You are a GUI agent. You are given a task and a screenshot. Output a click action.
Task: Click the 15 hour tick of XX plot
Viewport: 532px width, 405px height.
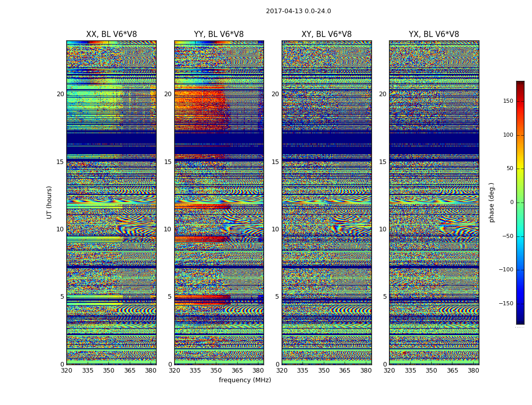[x=60, y=161]
